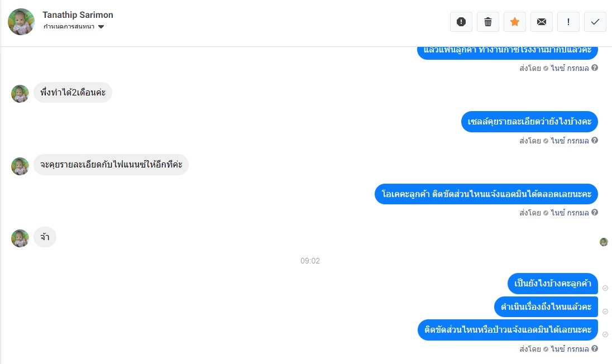
Task: Select the พึ่งทำได้2เดือนค่ะ message bubble
Action: pyautogui.click(x=73, y=93)
